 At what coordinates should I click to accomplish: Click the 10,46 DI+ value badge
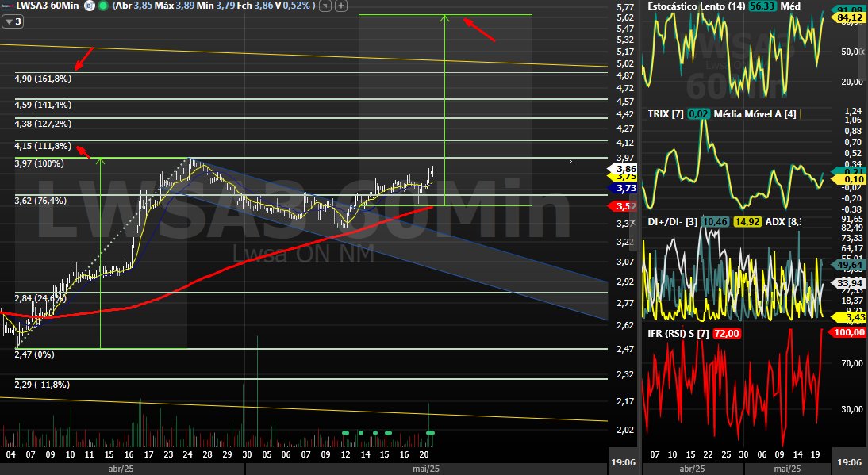(x=715, y=222)
